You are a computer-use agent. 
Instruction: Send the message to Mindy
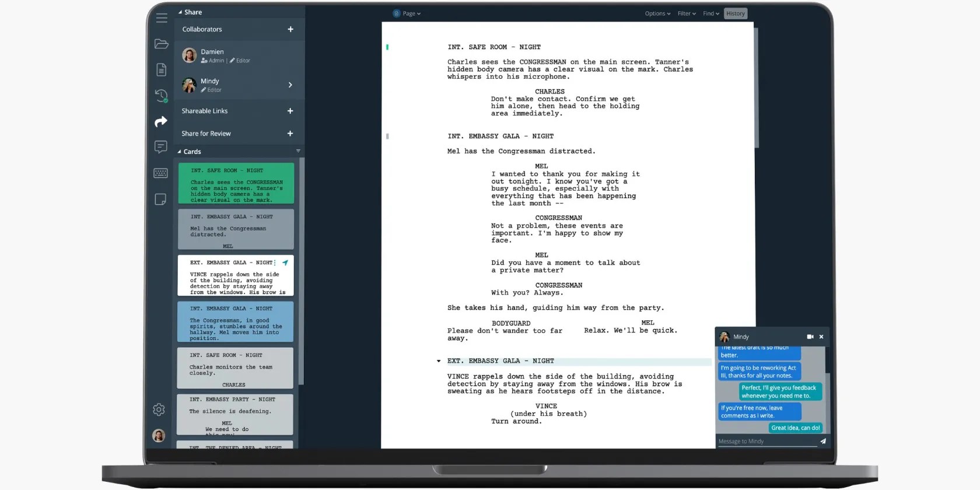[823, 441]
